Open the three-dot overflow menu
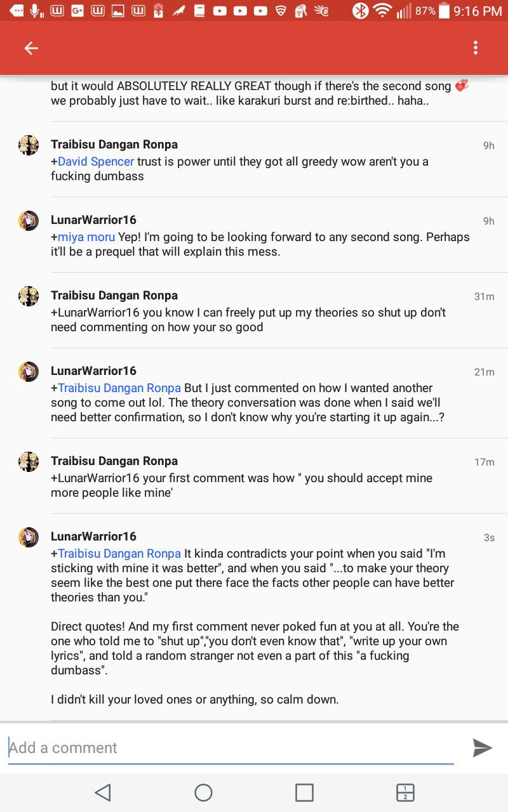This screenshot has width=508, height=812. point(476,48)
